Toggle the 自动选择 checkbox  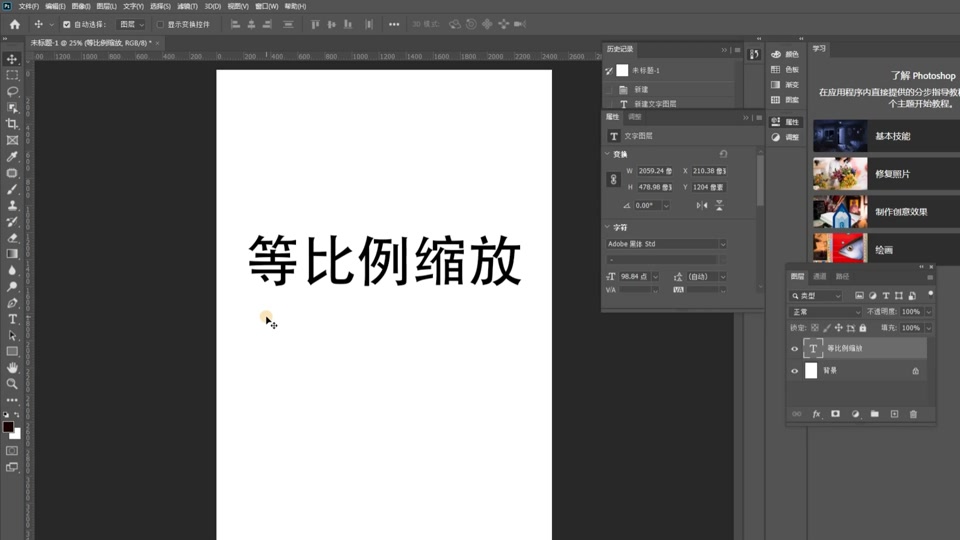[x=67, y=24]
